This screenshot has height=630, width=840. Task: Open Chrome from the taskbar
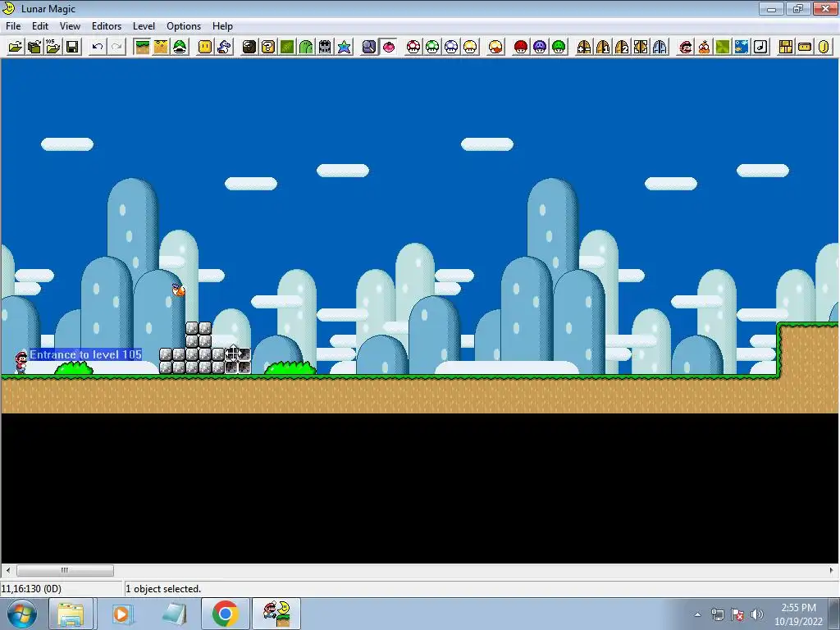point(225,614)
